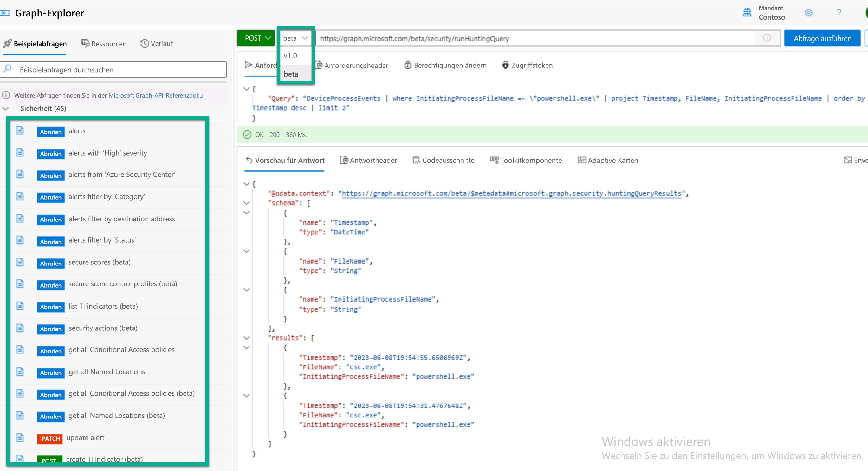Screen dimensions: 868x471
Task: Open Antwortheader tab
Action: 369,160
